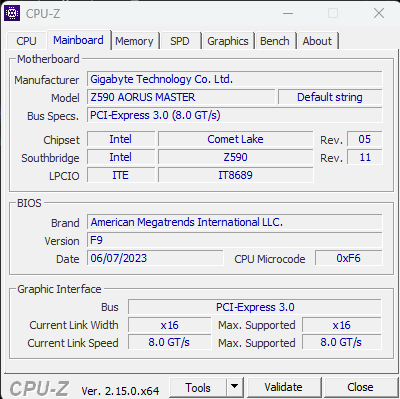Click the Manufacturer field Gigabyte Technology
The width and height of the screenshot is (400, 399).
click(235, 79)
